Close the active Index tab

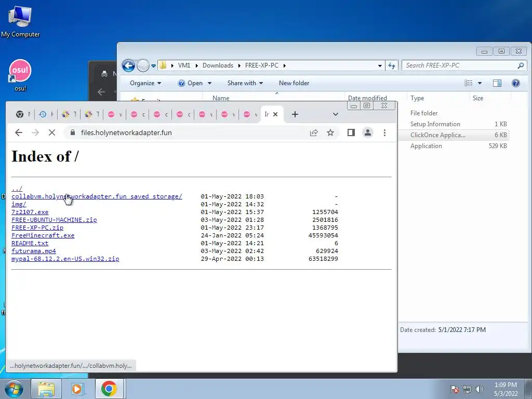click(x=275, y=114)
